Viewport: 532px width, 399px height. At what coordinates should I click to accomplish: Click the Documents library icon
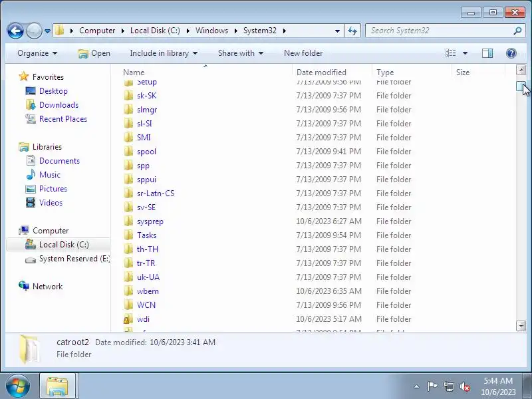point(31,160)
